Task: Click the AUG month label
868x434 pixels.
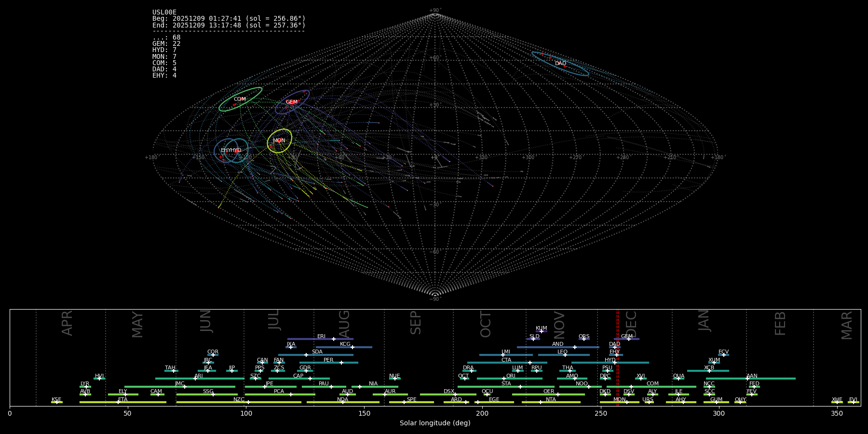Action: tap(344, 324)
